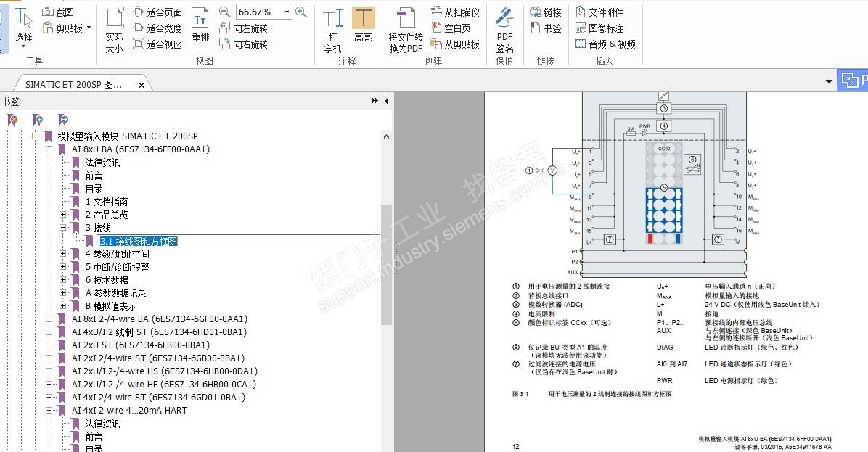Open bookmark AI 4xI 2/4-wire ST
Image resolution: width=868 pixels, height=452 pixels.
coord(158,398)
